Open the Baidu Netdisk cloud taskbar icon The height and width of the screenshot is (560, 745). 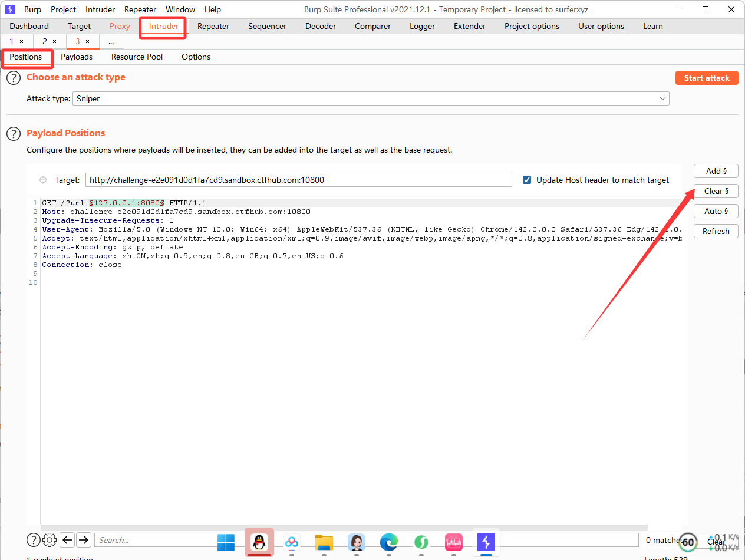(292, 542)
